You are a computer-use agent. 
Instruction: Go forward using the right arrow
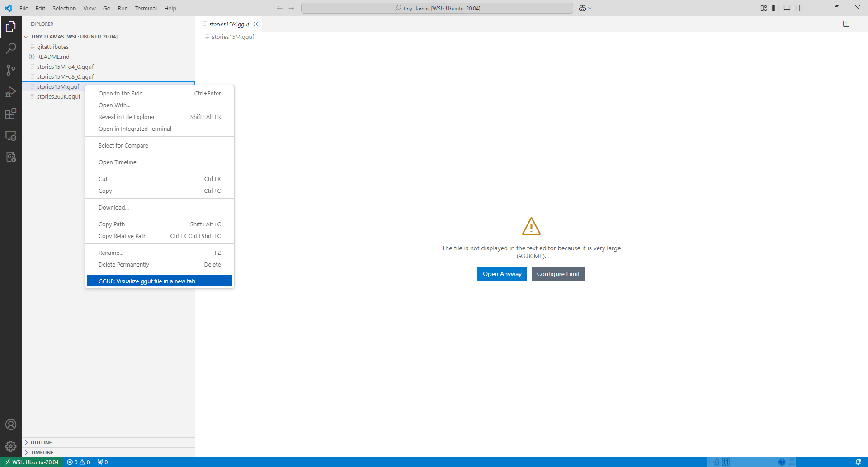pos(292,8)
